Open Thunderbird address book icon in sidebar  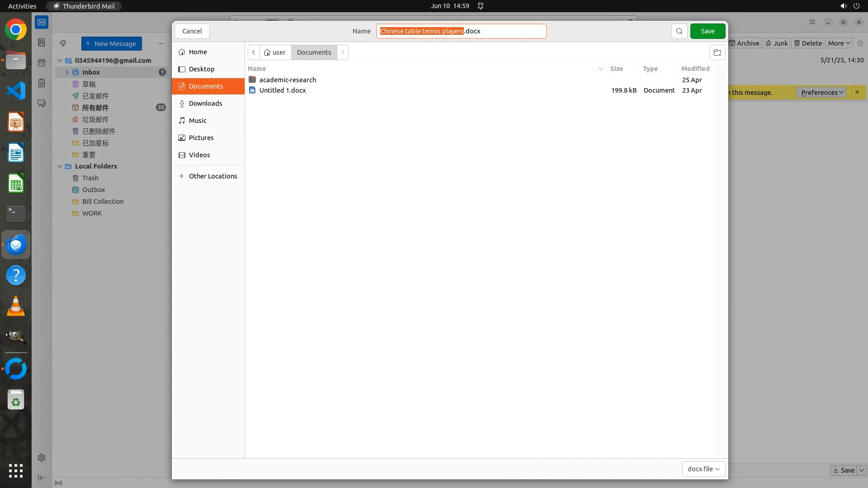pyautogui.click(x=42, y=42)
